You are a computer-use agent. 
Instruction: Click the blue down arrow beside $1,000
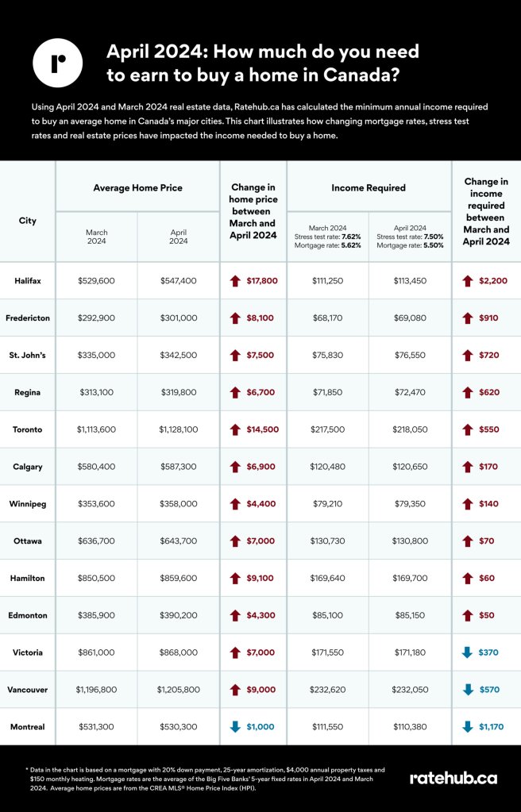tap(235, 726)
